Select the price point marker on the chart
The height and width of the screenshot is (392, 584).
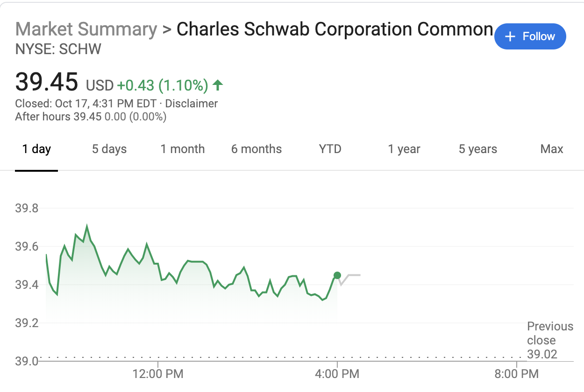point(337,275)
